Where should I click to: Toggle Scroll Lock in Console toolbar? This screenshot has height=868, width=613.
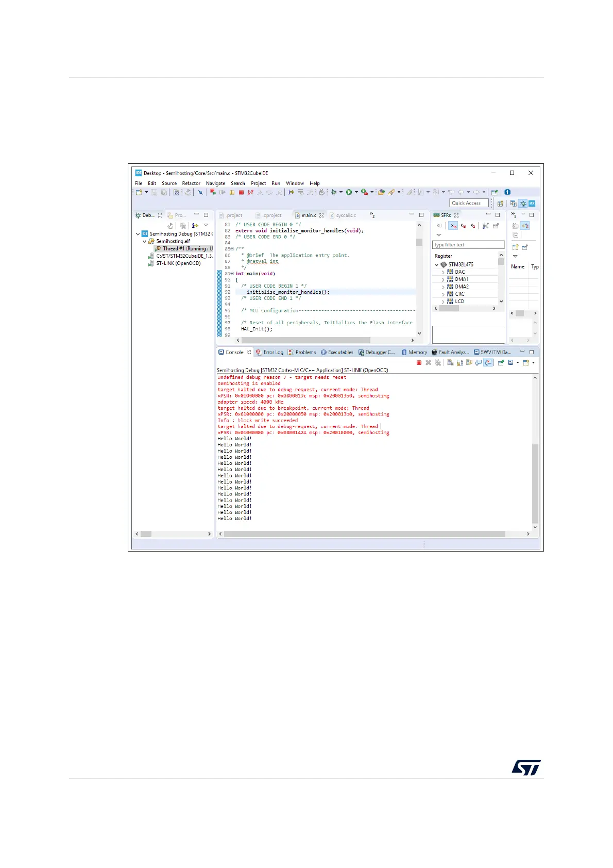pyautogui.click(x=460, y=363)
